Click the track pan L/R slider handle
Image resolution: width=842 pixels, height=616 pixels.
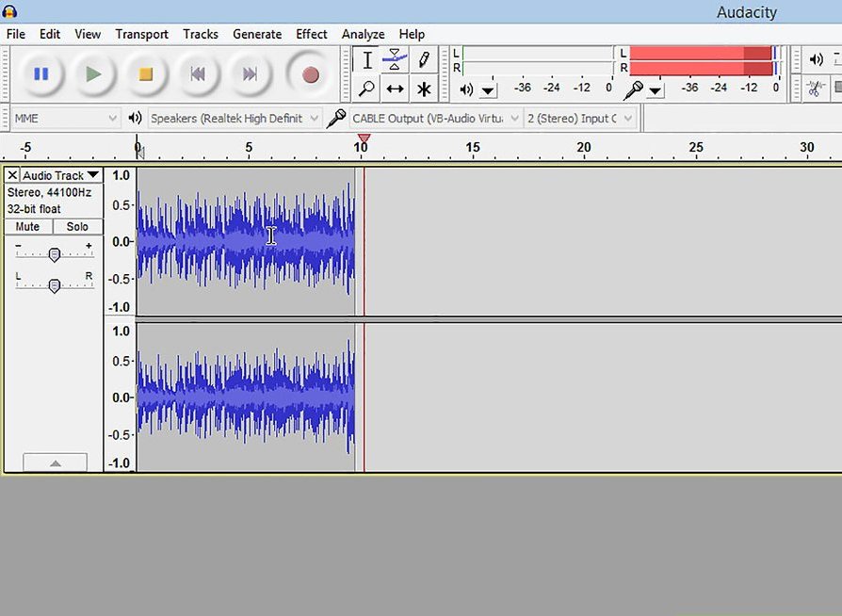tap(55, 285)
